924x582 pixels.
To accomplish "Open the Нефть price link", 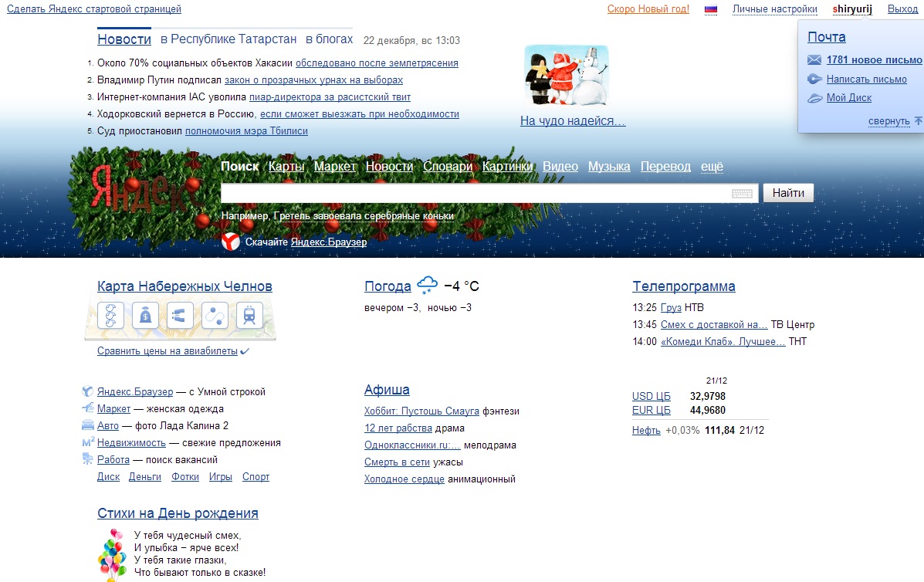I will (646, 431).
